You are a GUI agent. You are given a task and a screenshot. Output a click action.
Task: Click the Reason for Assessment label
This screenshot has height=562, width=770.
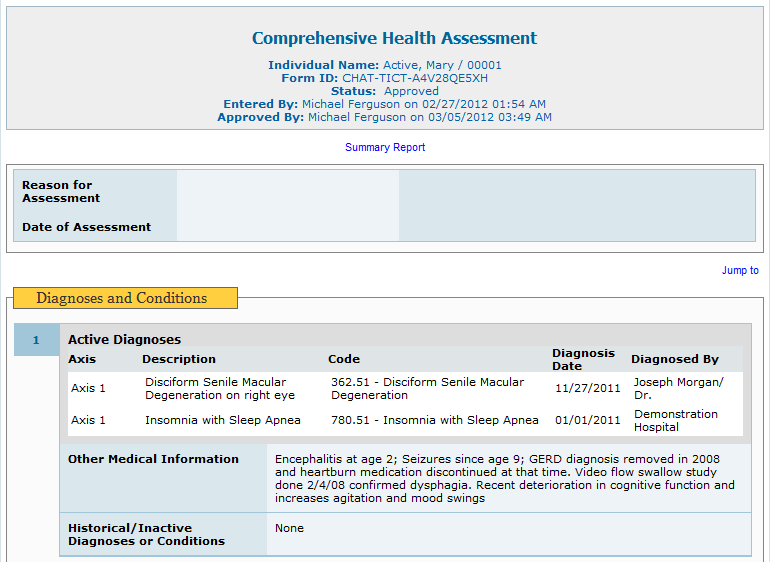(x=61, y=192)
